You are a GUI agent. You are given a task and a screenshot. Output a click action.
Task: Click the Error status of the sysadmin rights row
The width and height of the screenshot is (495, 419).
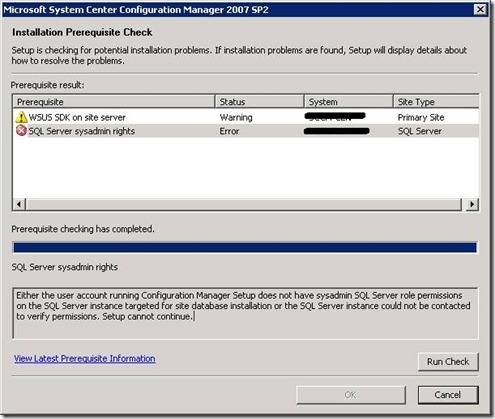[229, 131]
